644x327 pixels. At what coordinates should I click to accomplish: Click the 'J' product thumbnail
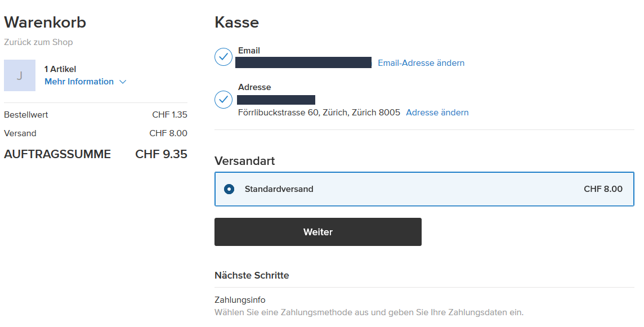click(x=20, y=75)
